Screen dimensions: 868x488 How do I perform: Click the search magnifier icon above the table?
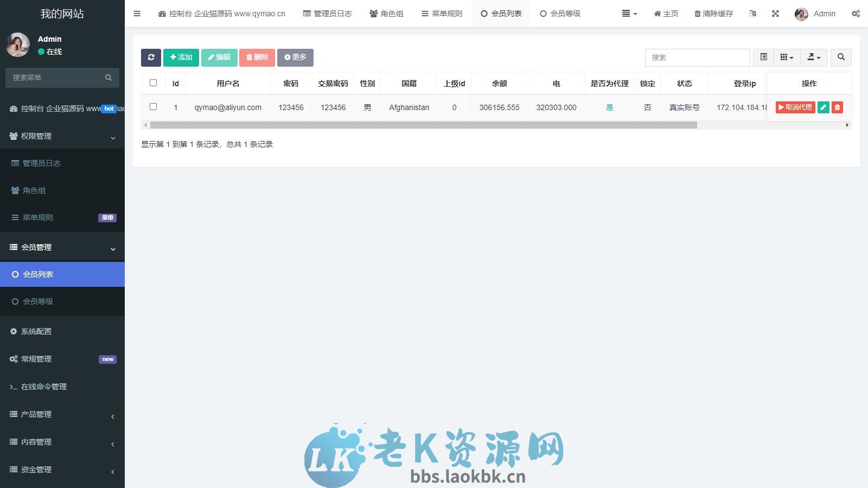coord(841,57)
